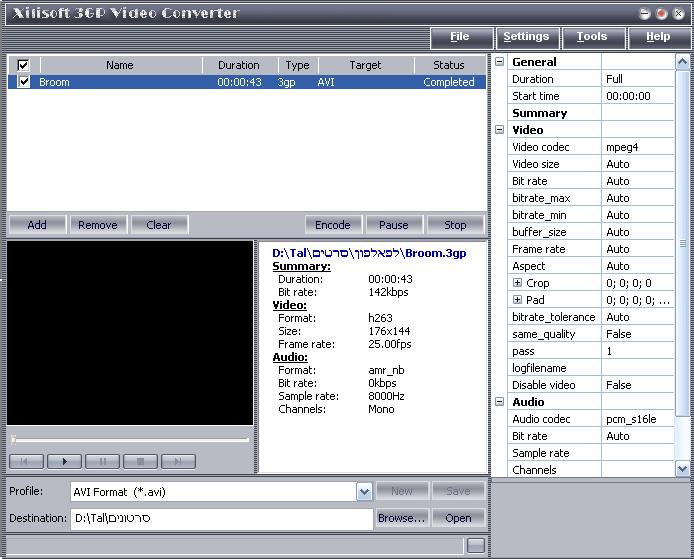
Task: Click the preview seek slider
Action: (x=130, y=439)
